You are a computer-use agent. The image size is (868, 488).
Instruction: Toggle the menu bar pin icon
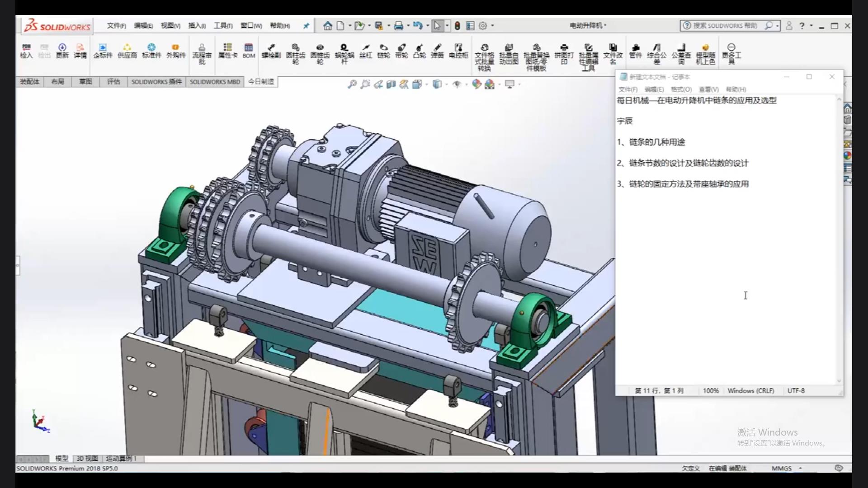click(x=306, y=26)
